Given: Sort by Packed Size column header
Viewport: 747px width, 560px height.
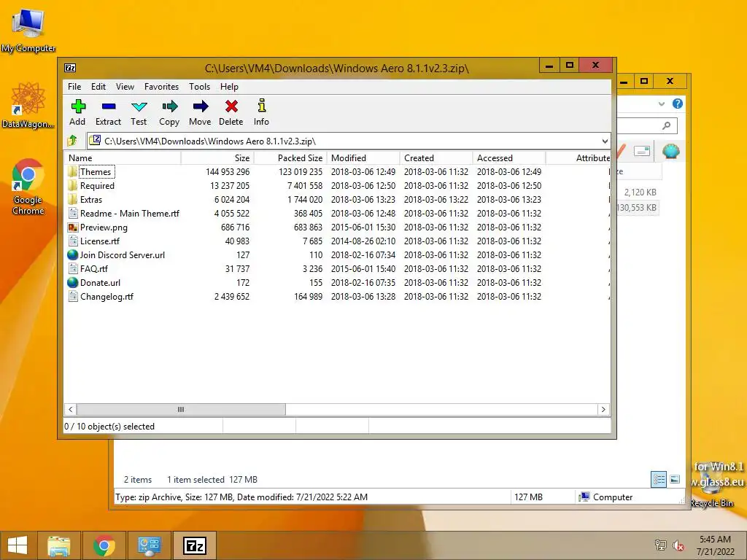Looking at the screenshot, I should (x=290, y=158).
